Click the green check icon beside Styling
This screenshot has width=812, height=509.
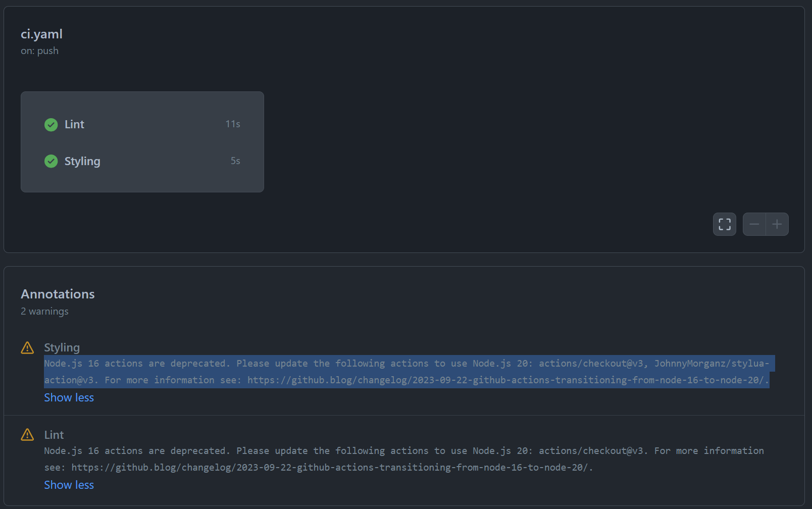(51, 161)
